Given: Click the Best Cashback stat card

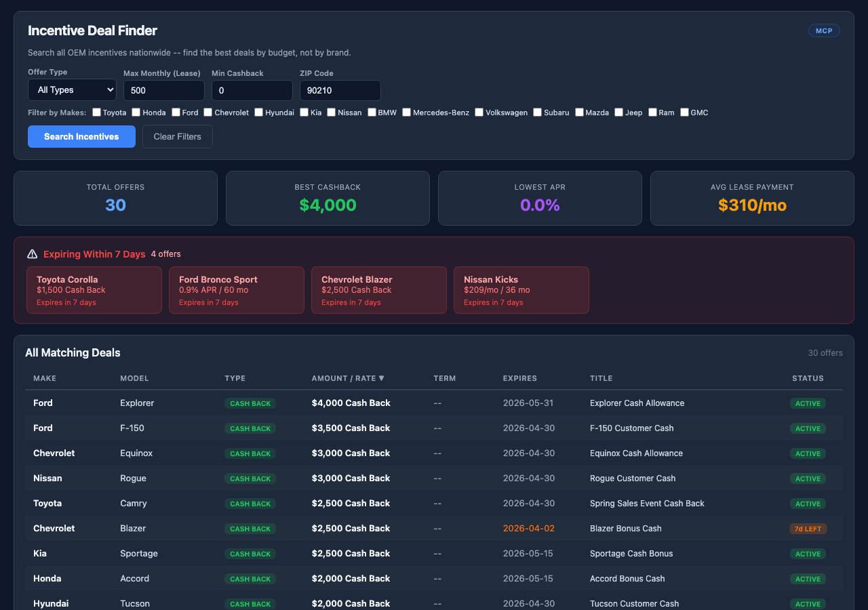Looking at the screenshot, I should click(x=328, y=198).
